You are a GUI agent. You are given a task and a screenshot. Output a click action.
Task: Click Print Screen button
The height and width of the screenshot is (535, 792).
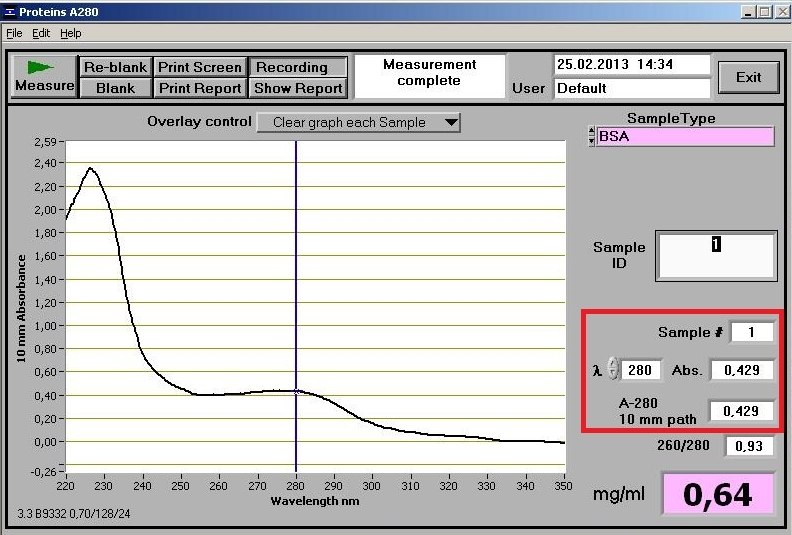(199, 67)
